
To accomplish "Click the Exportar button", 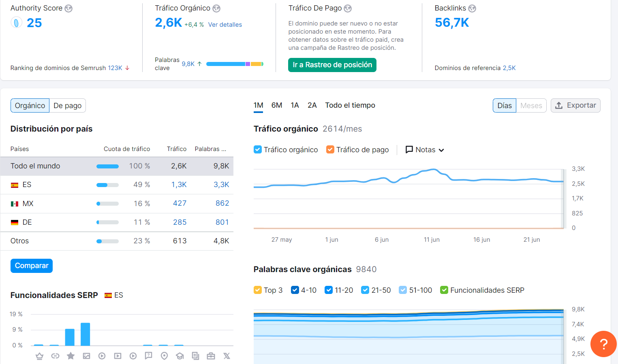I will pyautogui.click(x=575, y=106).
